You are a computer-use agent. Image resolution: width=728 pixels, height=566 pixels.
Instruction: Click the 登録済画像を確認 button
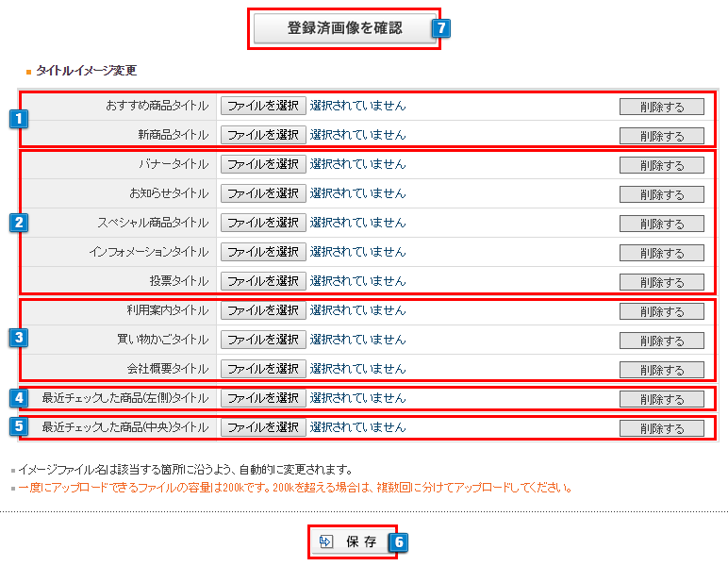tap(344, 28)
